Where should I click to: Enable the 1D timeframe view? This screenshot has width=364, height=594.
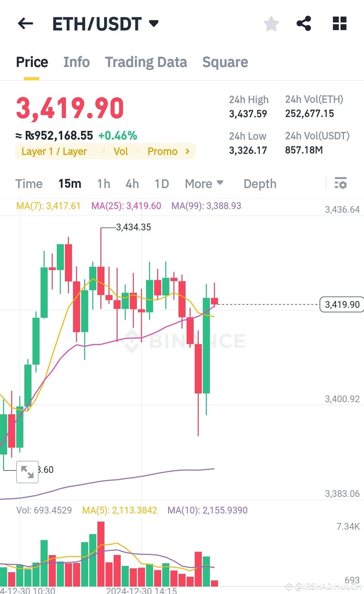click(x=162, y=183)
